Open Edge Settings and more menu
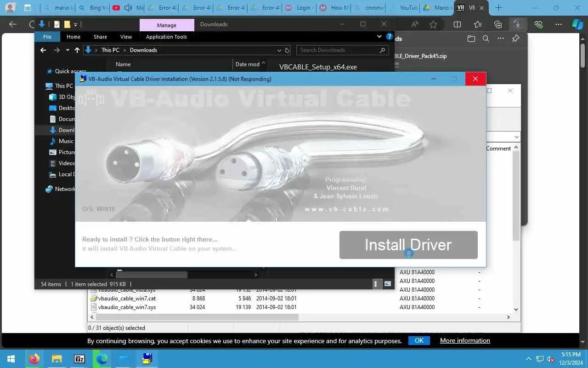Viewport: 588px width, 368px height. pyautogui.click(x=559, y=24)
